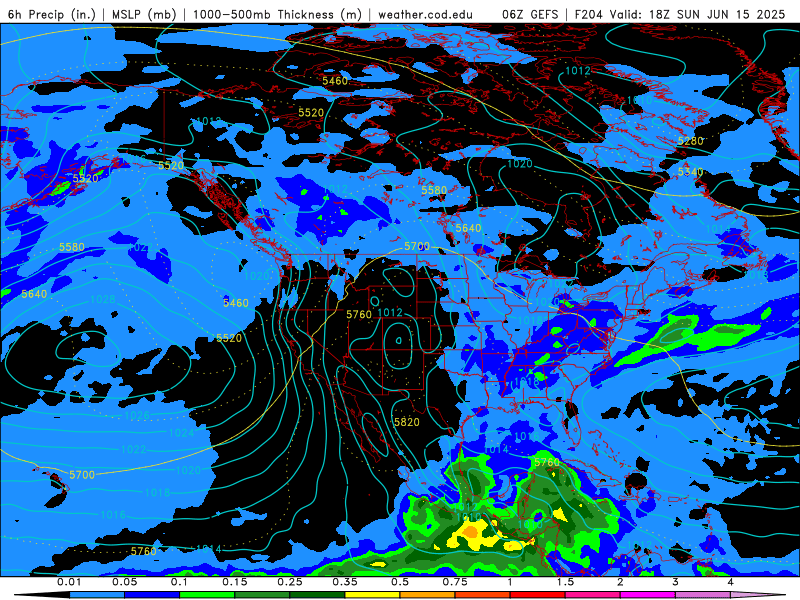Click the legend value 2
Viewport: 800px width, 600px height.
pyautogui.click(x=620, y=582)
